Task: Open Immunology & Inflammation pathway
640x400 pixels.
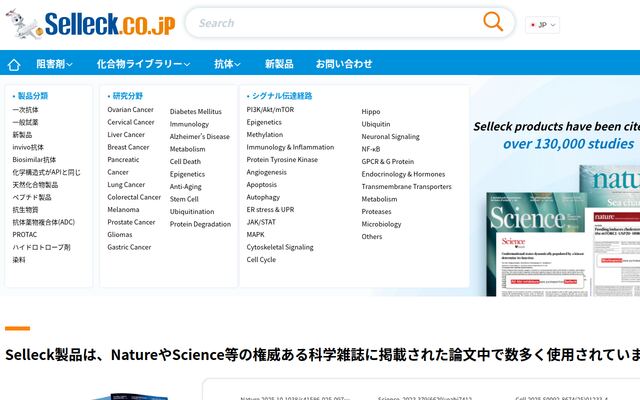Action: point(290,147)
